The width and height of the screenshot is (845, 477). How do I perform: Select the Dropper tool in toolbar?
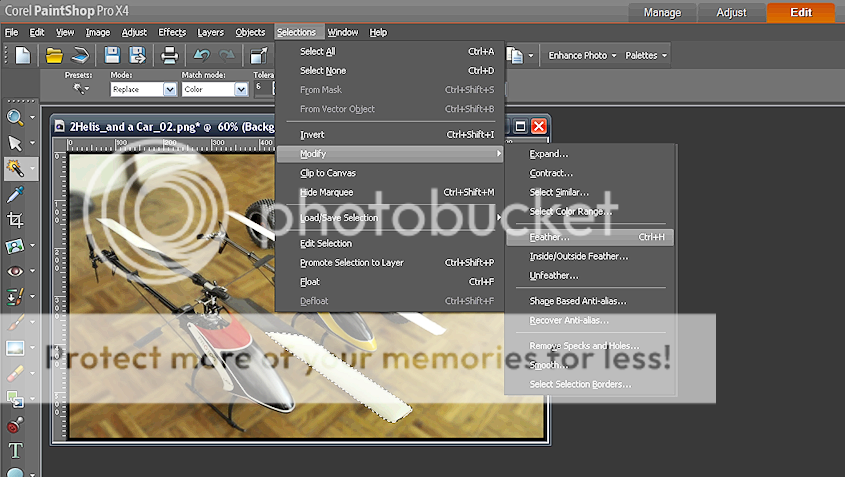pyautogui.click(x=15, y=193)
